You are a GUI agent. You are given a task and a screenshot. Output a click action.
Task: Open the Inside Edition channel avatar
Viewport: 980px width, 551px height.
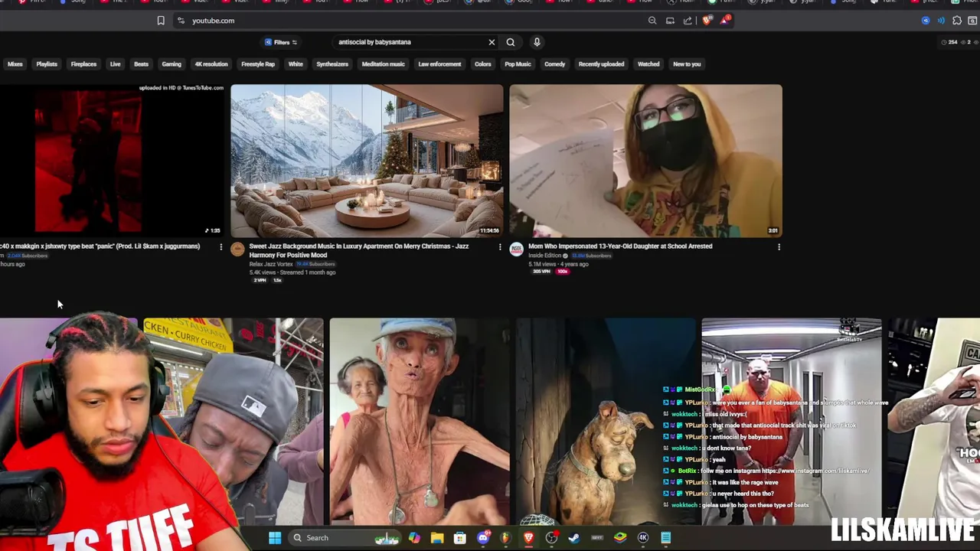pyautogui.click(x=517, y=249)
